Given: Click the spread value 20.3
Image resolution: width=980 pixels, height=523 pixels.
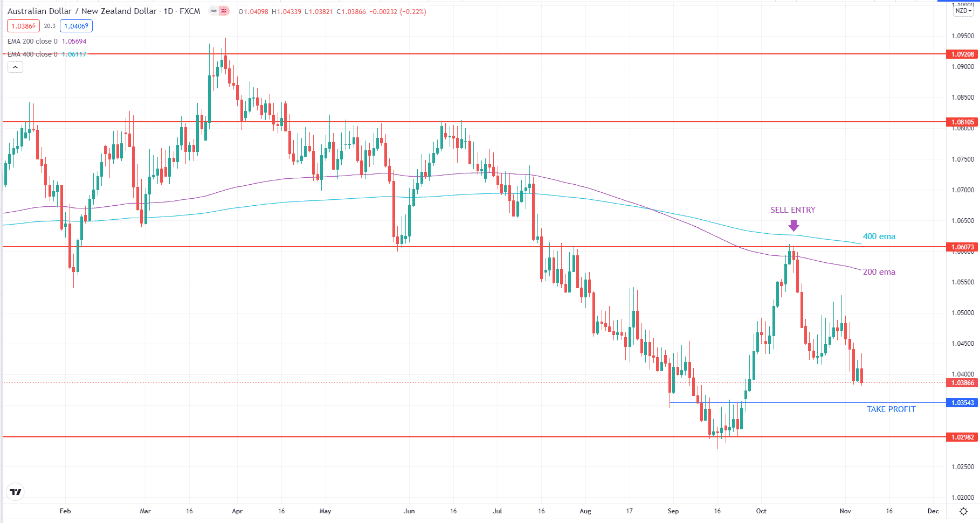Looking at the screenshot, I should [x=50, y=26].
